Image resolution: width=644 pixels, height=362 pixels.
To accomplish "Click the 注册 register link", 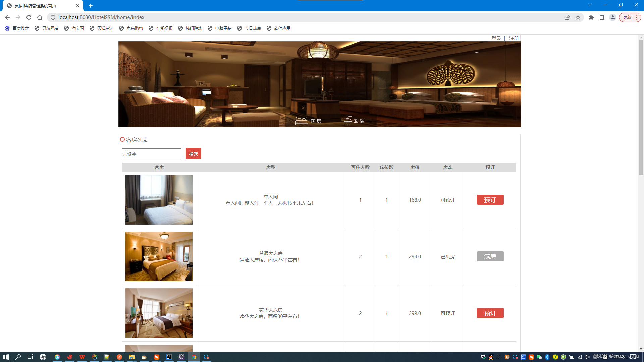I will pos(514,38).
